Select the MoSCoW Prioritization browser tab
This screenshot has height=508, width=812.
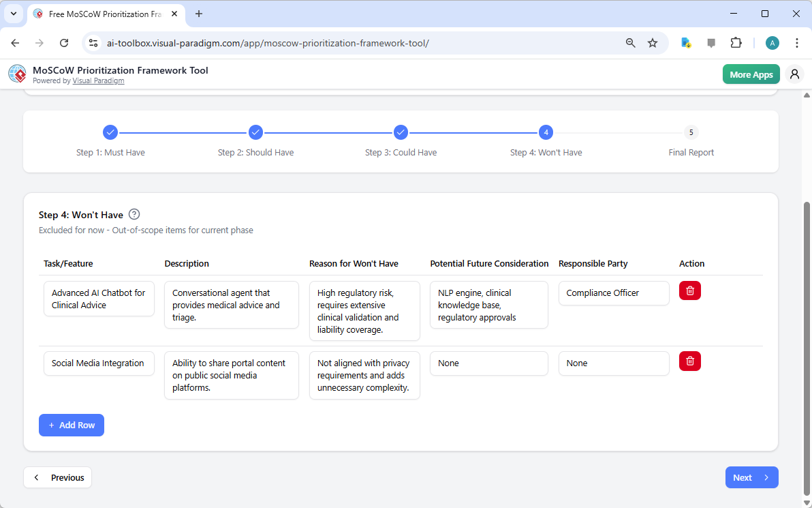pos(99,14)
